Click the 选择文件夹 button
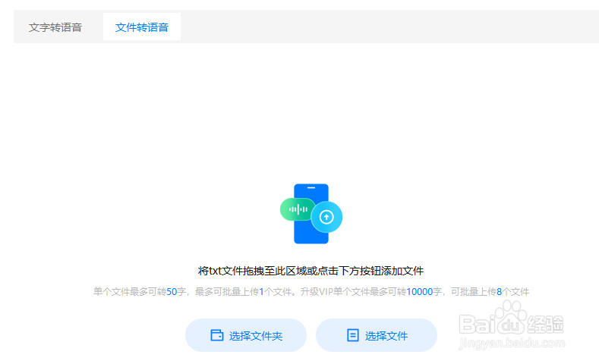 coord(246,335)
